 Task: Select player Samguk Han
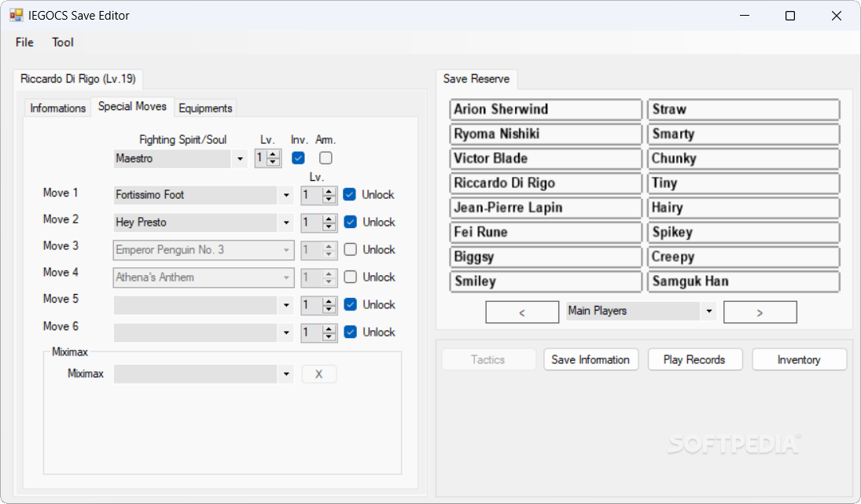[744, 281]
